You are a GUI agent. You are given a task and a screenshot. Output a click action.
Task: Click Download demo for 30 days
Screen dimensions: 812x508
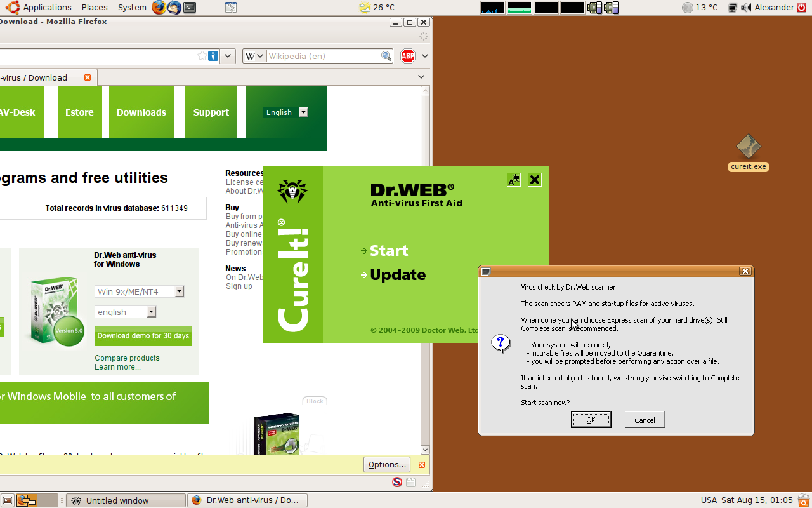tap(143, 336)
